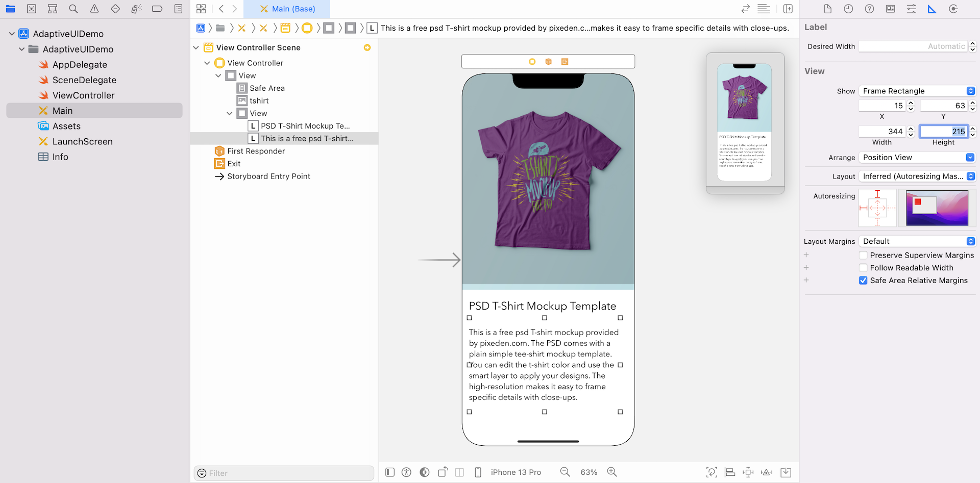Open the Arrange Position View dropdown
Screen dimensions: 980x483
[917, 158]
